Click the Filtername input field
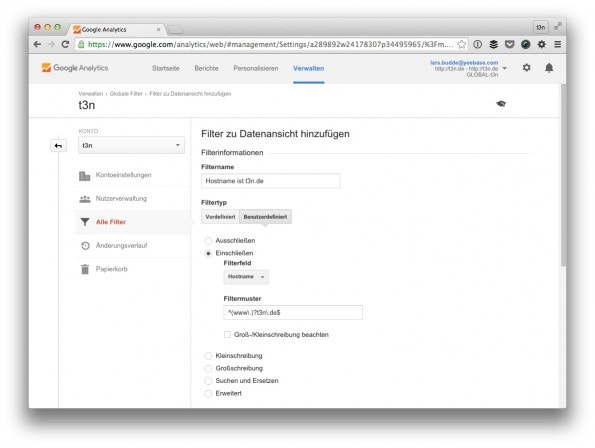This screenshot has height=448, width=595. coord(271,181)
